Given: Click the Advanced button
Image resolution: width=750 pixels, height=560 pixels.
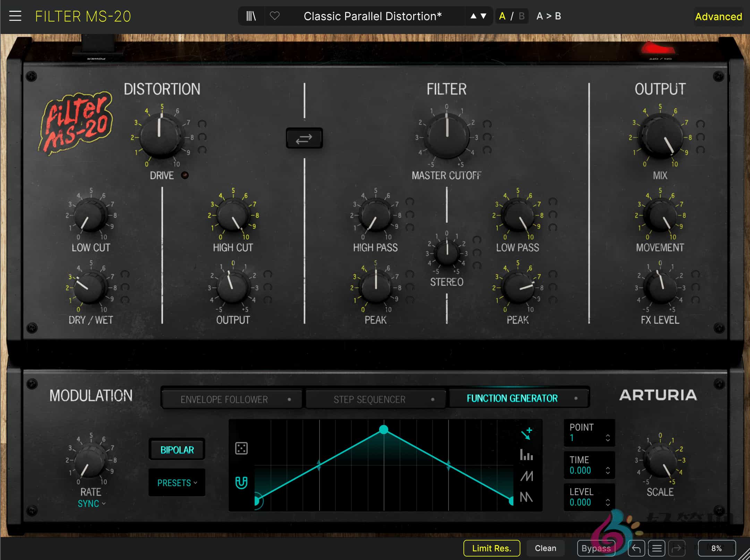Looking at the screenshot, I should [718, 17].
